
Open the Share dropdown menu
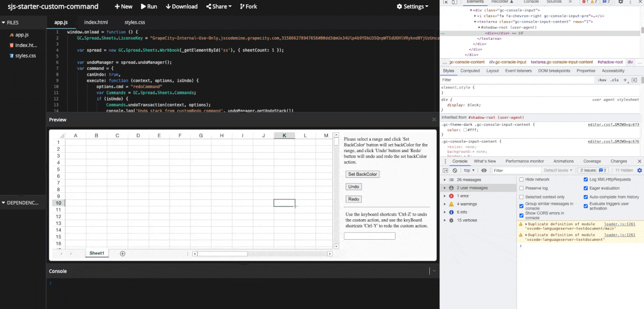point(218,6)
